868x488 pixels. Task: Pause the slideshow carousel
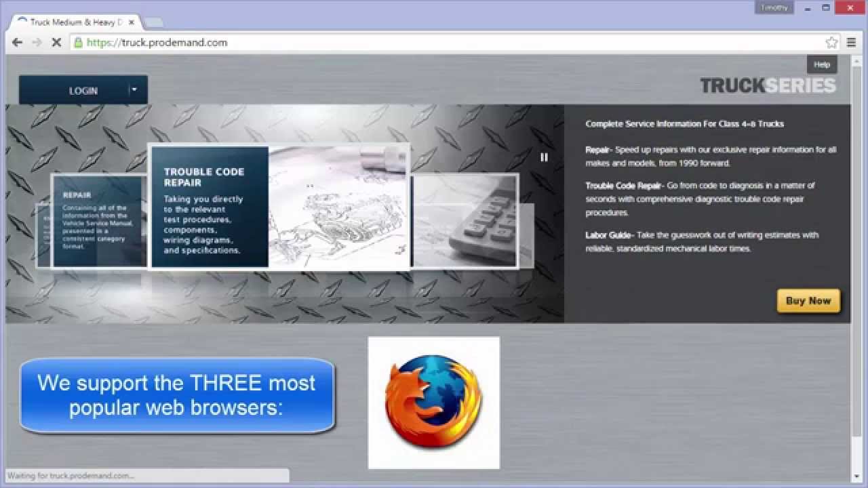[x=544, y=157]
